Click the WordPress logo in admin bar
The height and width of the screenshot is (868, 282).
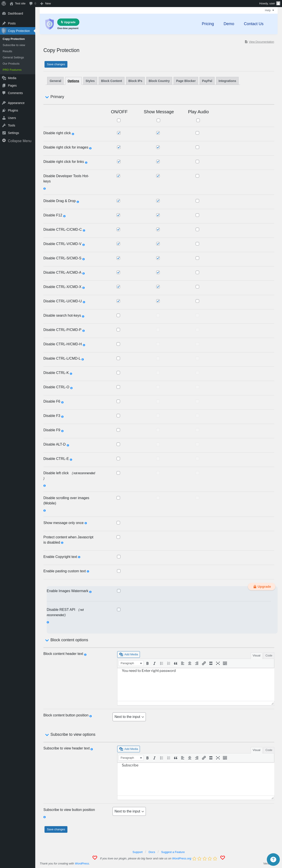tap(4, 3)
